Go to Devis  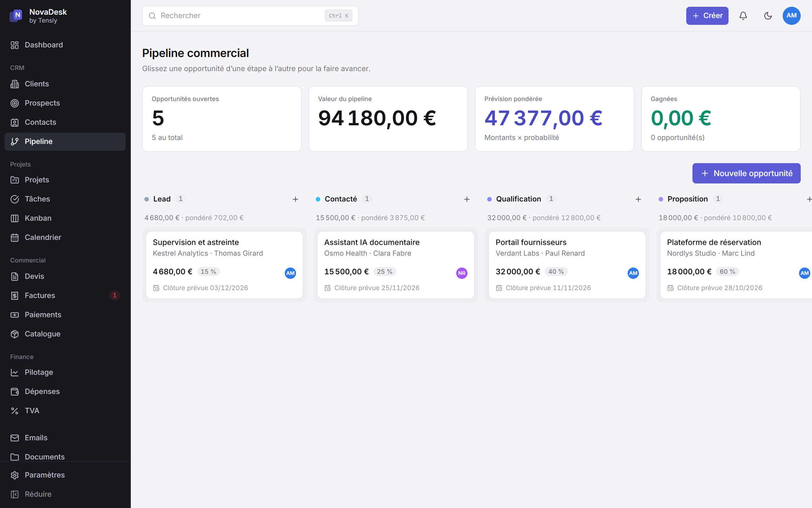pos(65,276)
